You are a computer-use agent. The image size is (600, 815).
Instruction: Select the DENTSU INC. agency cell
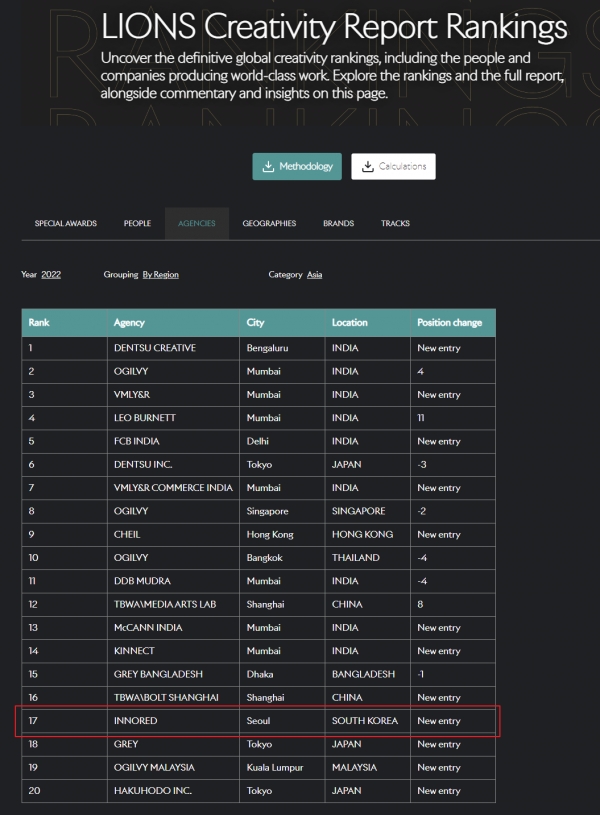(173, 464)
